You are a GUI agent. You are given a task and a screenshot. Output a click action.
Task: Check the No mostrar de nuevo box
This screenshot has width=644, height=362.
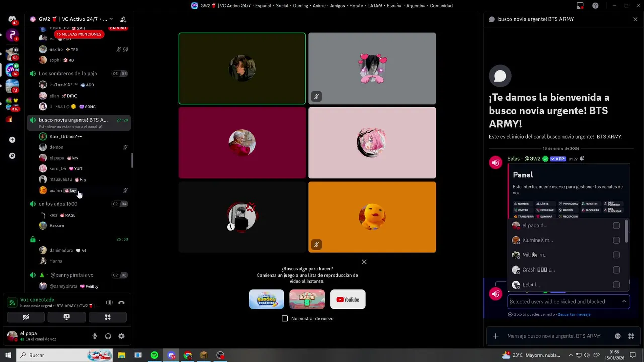(x=285, y=318)
